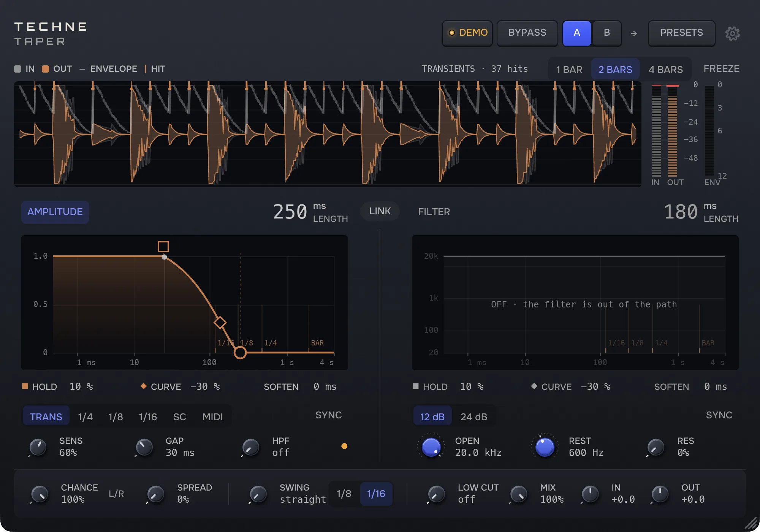Toggle the OUT waveform visibility
Screen dimensions: 760x532
[57, 69]
